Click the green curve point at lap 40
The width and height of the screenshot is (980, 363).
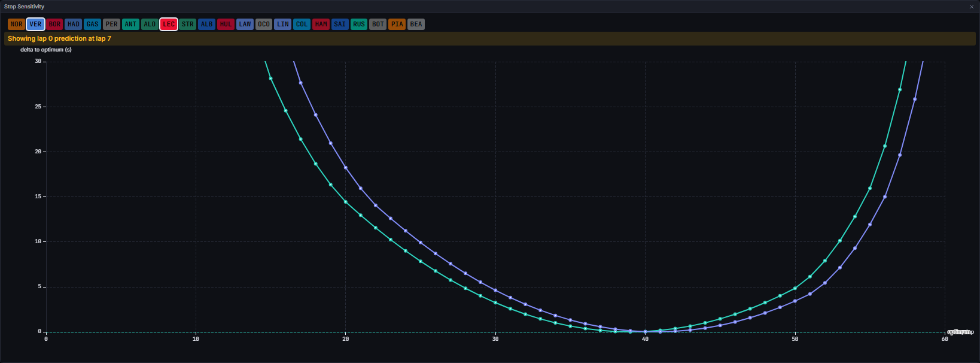pos(645,331)
